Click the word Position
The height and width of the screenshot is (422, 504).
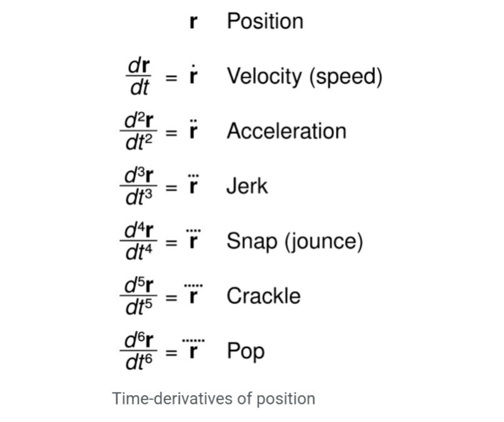[x=265, y=21]
